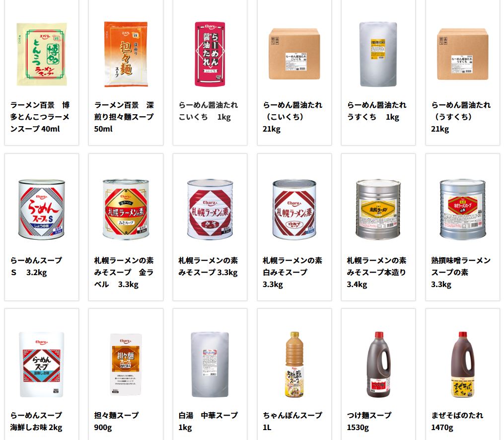Click 札幌ラーメンの素 みそスープ 3.3kg title

pyautogui.click(x=208, y=266)
